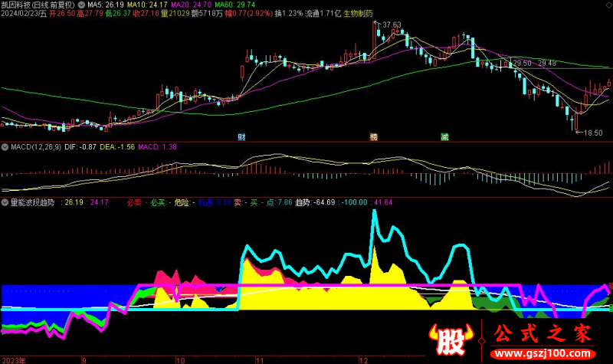Jump to month 11 on time axis

coord(259,359)
